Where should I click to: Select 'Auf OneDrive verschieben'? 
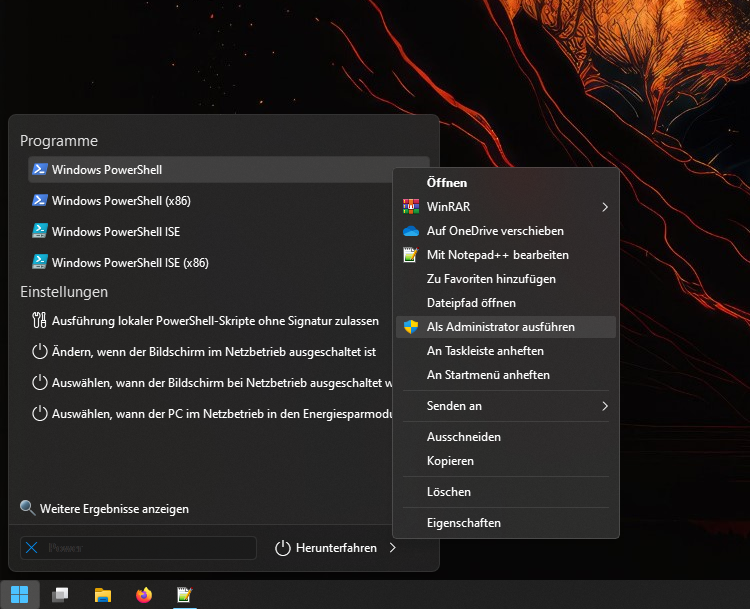tap(506, 231)
